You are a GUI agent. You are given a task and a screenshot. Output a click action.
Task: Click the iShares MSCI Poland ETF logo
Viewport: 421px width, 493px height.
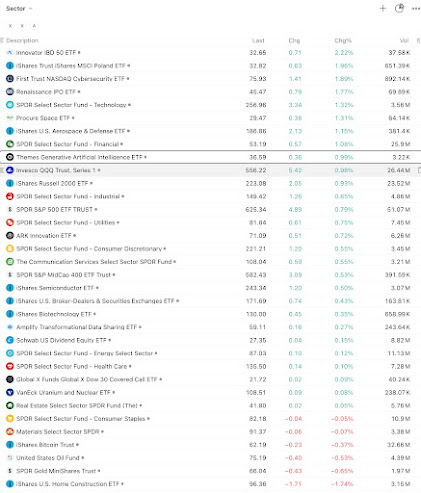click(10, 66)
